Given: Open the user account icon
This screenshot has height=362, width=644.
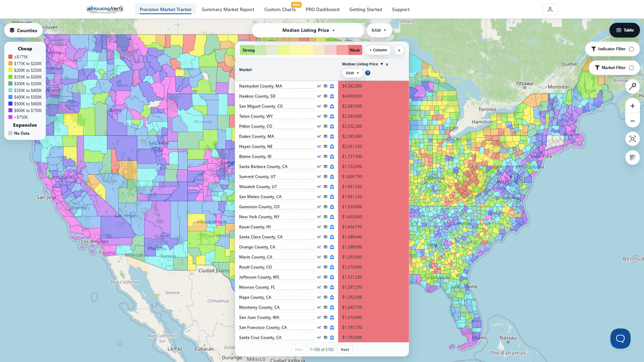Looking at the screenshot, I should pyautogui.click(x=550, y=9).
